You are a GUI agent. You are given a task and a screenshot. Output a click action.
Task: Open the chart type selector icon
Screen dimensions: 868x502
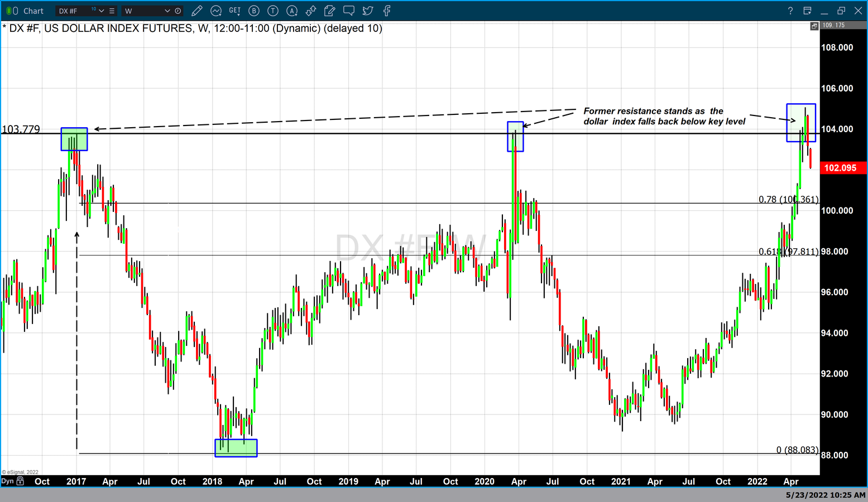216,11
